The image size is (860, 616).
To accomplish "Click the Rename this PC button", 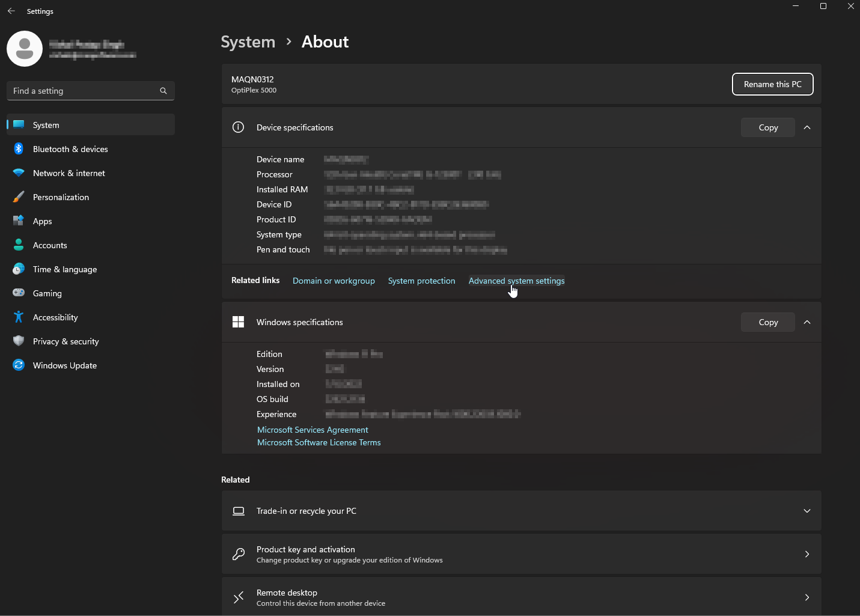I will pos(772,84).
